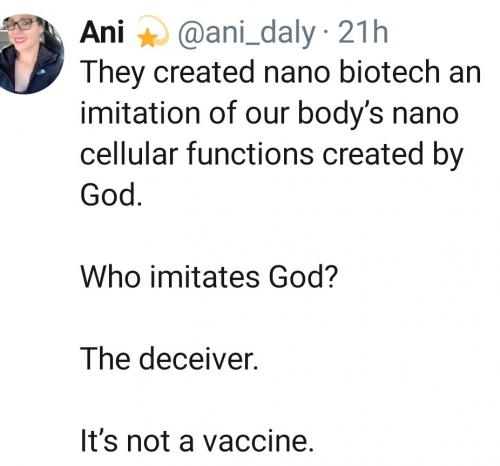This screenshot has width=500, height=466.
Task: Click the sentence 'Who imitates God?'
Action: click(209, 277)
